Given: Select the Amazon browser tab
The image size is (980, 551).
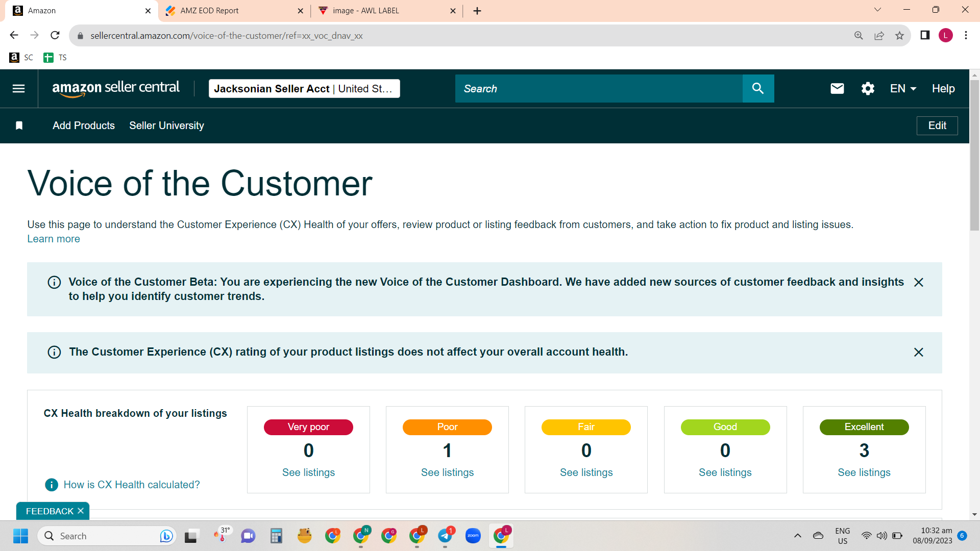Looking at the screenshot, I should point(82,11).
